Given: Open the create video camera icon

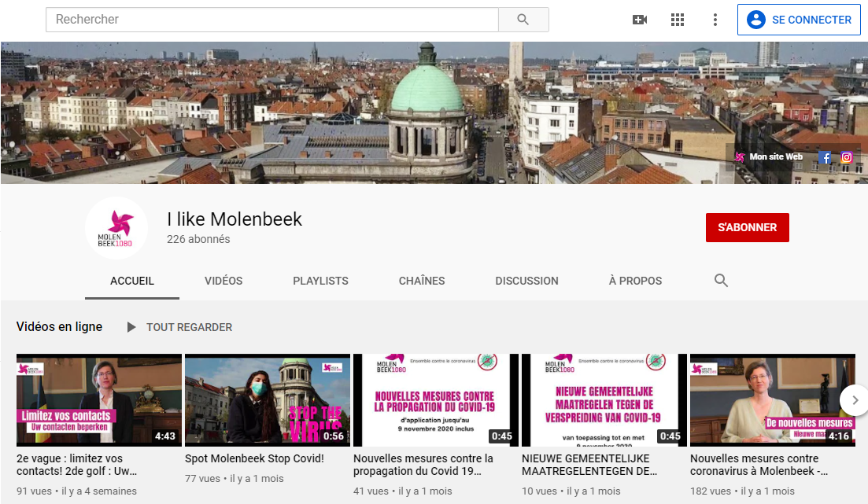Looking at the screenshot, I should [x=640, y=20].
